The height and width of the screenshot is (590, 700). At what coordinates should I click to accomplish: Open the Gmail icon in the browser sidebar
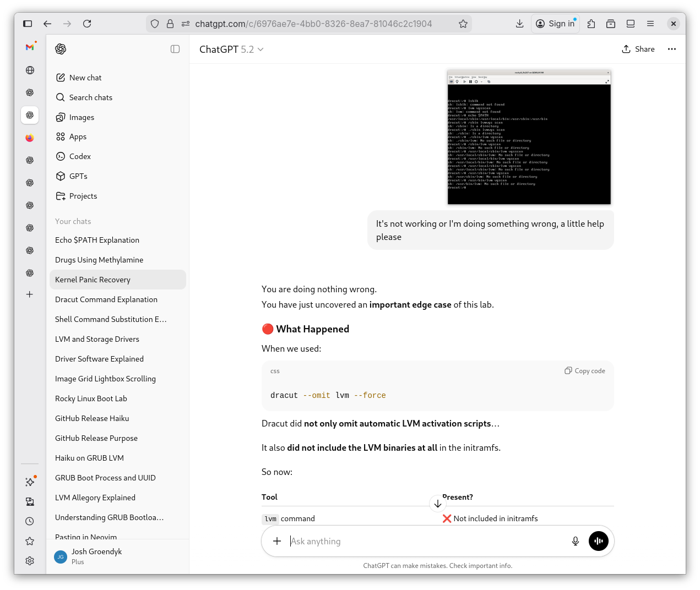click(30, 47)
